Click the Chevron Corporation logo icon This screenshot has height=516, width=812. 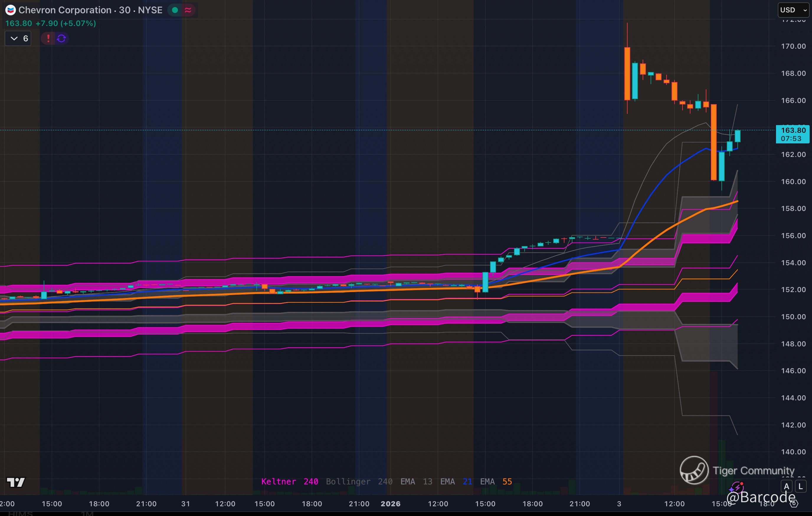(10, 10)
